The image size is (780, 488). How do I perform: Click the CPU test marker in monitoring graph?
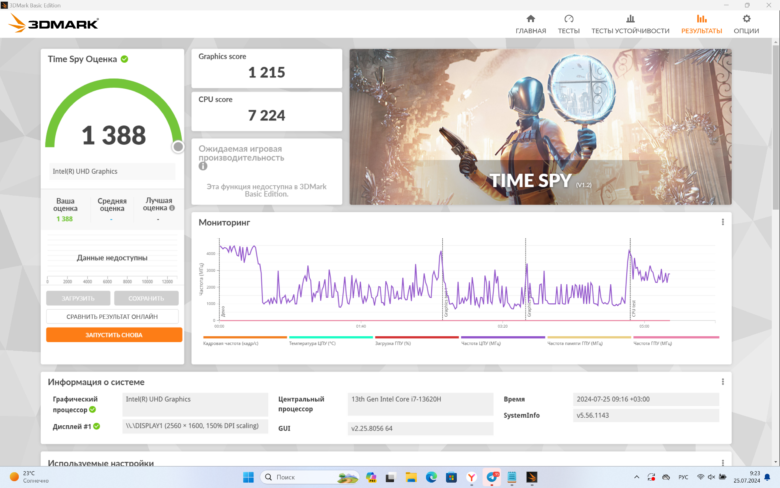tap(634, 308)
